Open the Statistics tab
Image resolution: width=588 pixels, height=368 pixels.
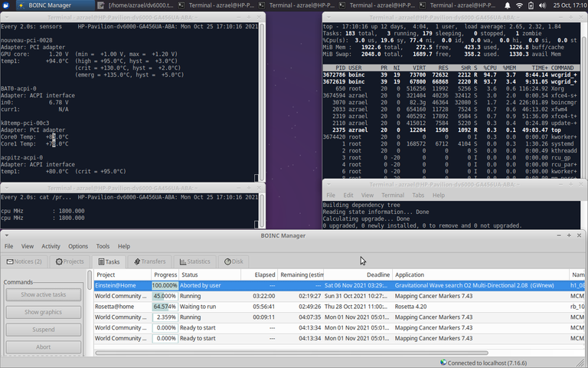pos(194,261)
